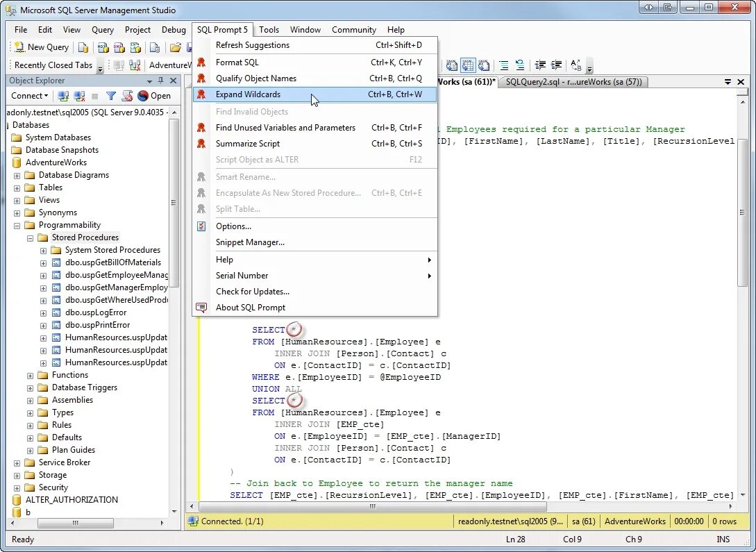Open the Community menu
The width and height of the screenshot is (756, 552).
point(353,30)
